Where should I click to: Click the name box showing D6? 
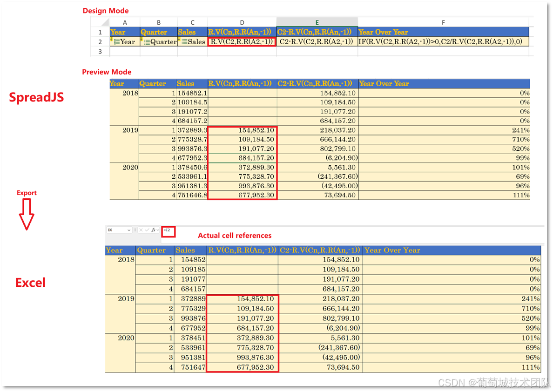point(119,230)
